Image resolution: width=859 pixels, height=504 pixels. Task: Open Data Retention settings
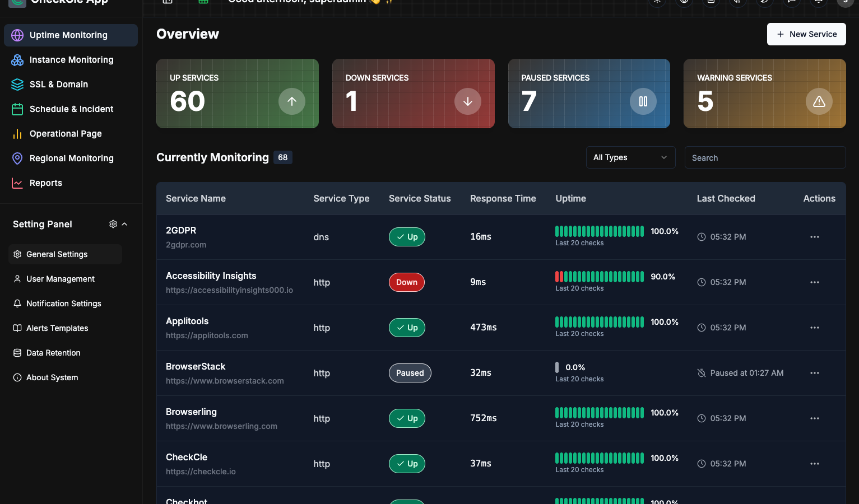(65, 353)
